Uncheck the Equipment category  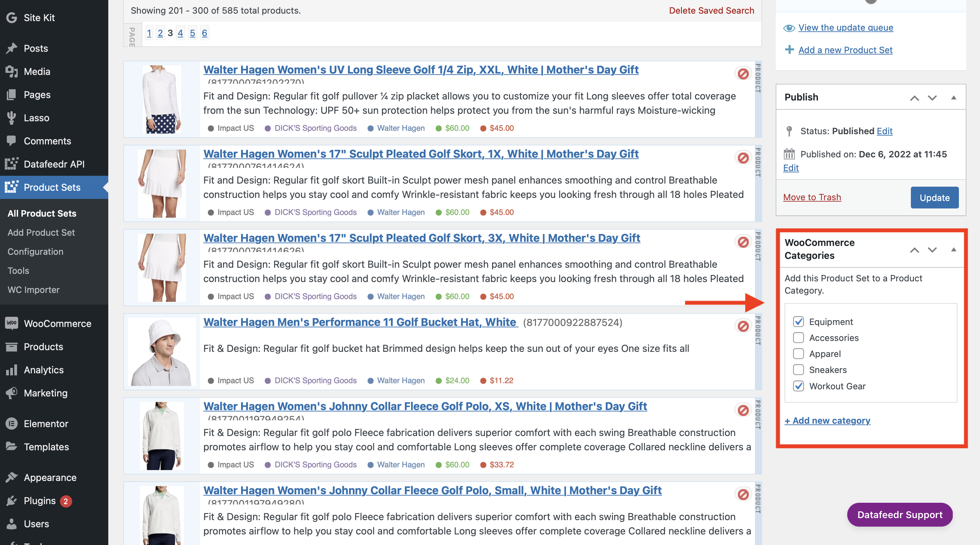click(798, 322)
